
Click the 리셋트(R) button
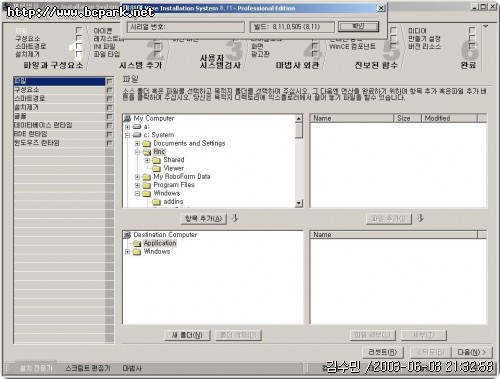point(383,352)
